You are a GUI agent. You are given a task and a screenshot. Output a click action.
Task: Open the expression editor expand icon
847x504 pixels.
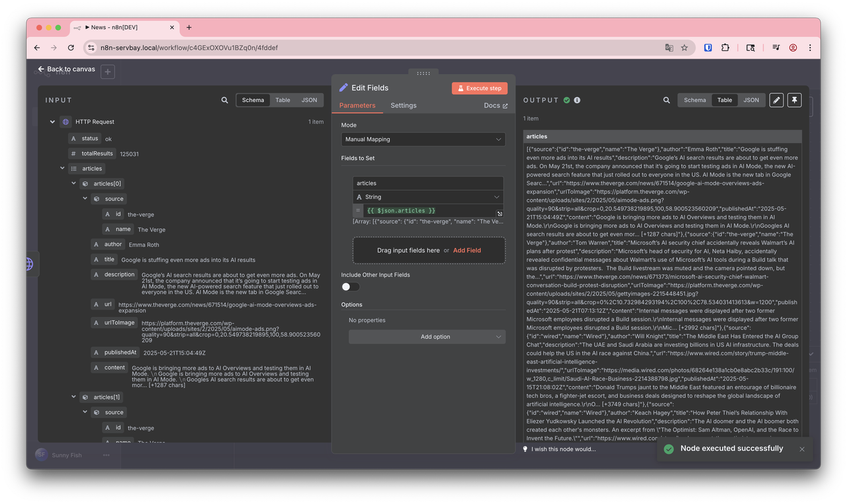click(x=500, y=214)
